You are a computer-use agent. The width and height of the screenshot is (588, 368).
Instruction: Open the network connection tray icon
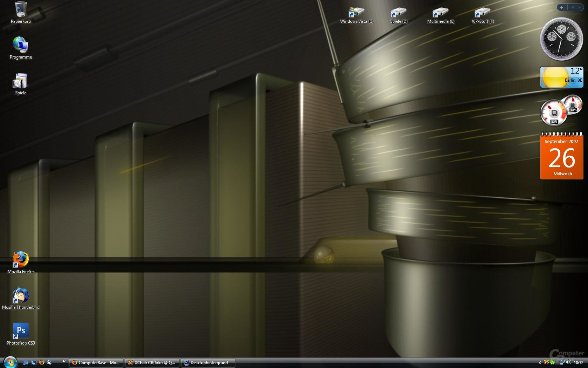562,362
